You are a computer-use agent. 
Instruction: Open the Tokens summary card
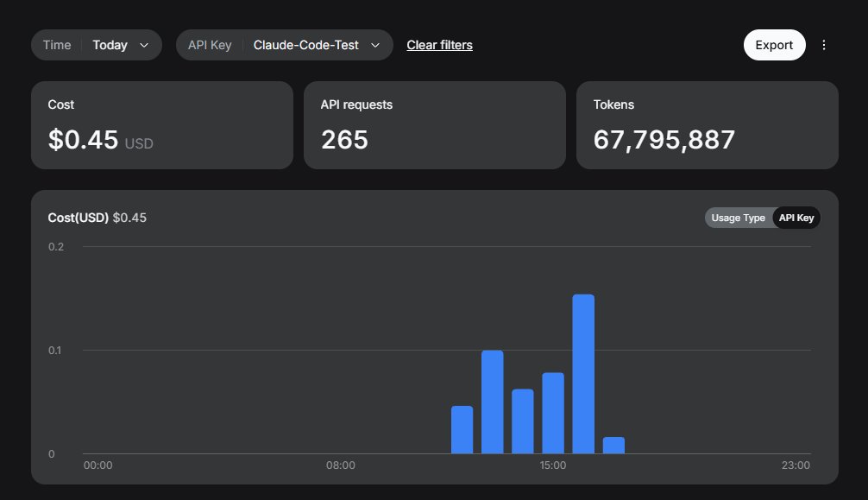707,125
